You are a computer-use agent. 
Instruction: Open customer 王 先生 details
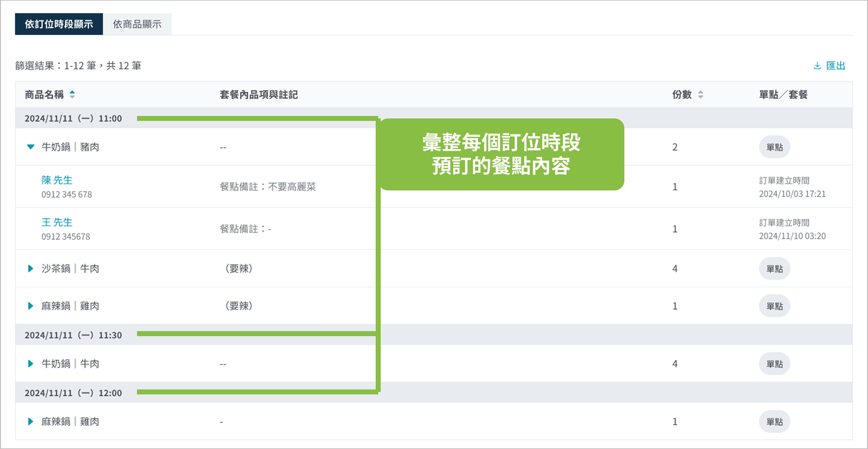coord(57,222)
